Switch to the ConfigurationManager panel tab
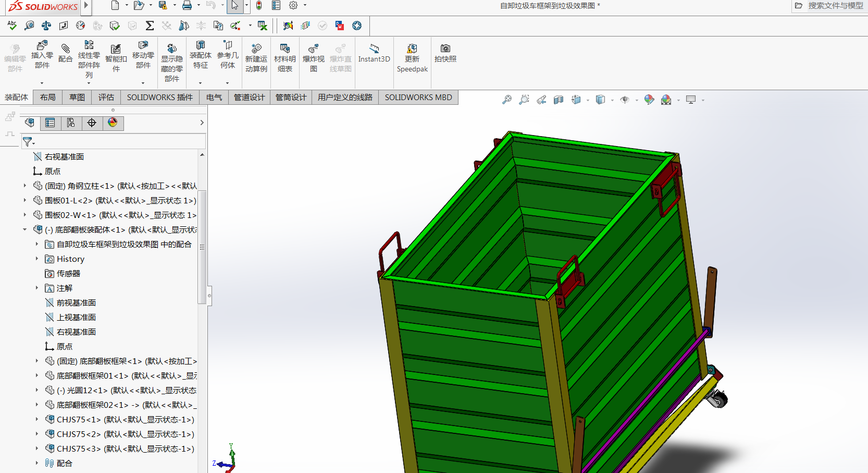 click(x=71, y=123)
